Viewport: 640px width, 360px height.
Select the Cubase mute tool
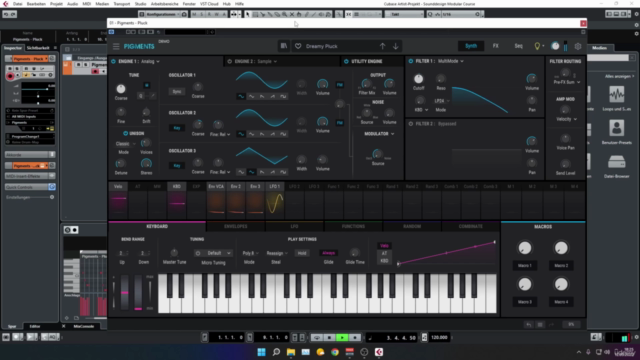(x=291, y=14)
